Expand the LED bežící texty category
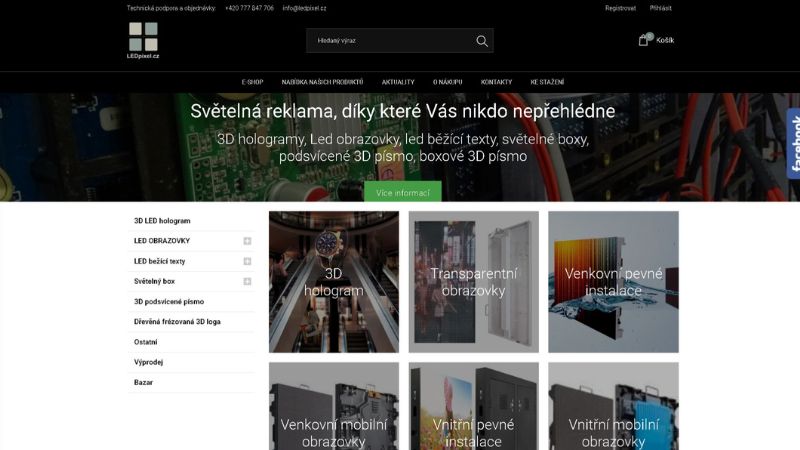This screenshot has height=450, width=800. (x=247, y=261)
